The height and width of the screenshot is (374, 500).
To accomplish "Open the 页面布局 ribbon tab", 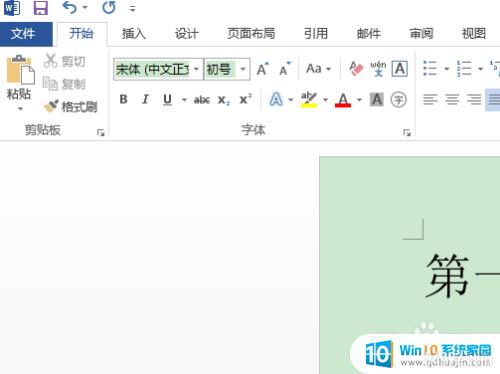I will pos(251,34).
